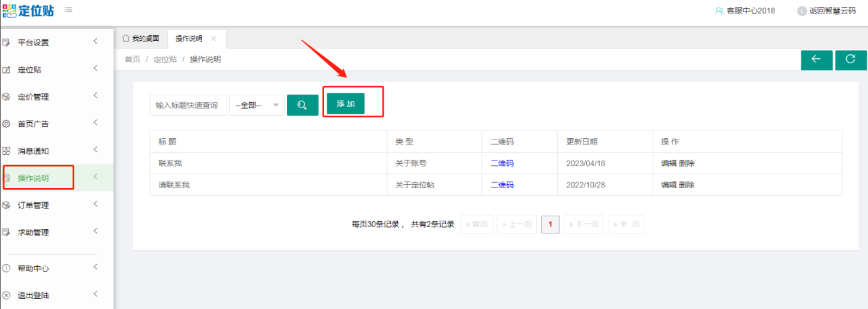This screenshot has width=868, height=309.
Task: Switch to the 我的桌面 tab
Action: [140, 38]
